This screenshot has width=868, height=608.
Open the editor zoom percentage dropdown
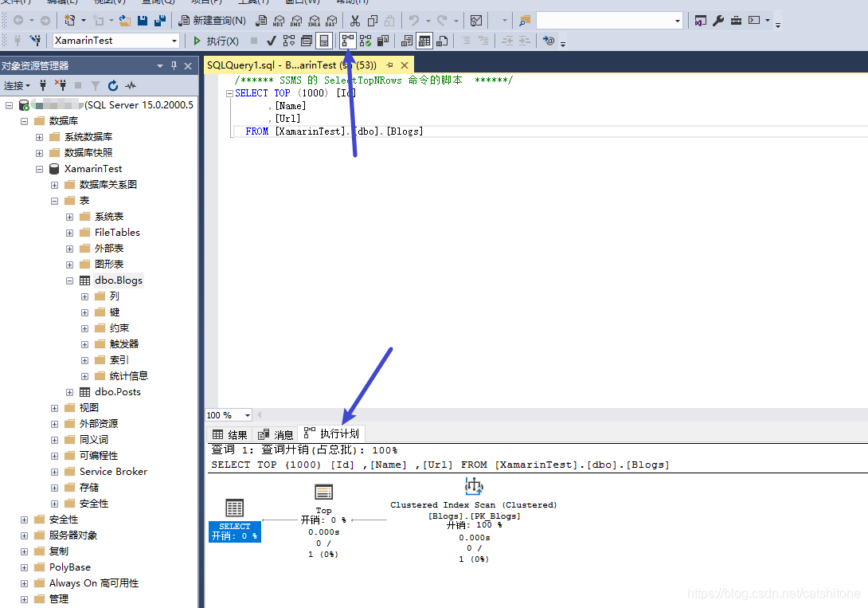click(x=247, y=415)
